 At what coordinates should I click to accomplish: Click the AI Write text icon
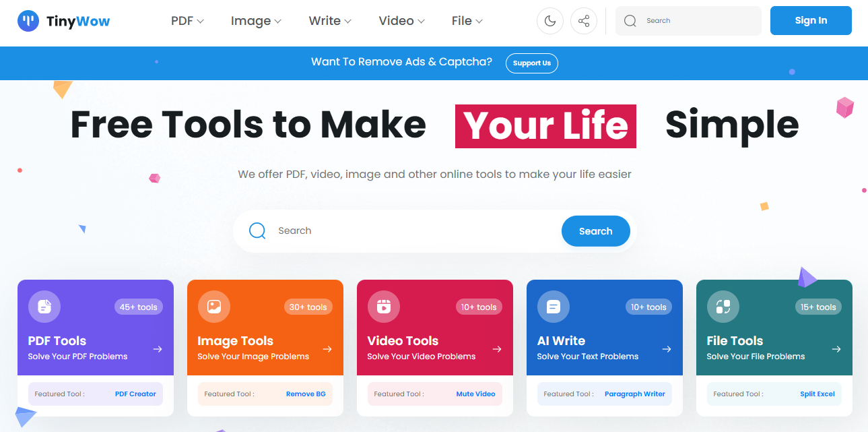pyautogui.click(x=554, y=307)
